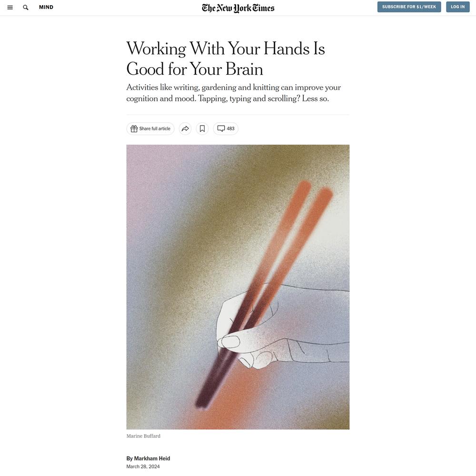This screenshot has width=476, height=476.
Task: Open the share arrow options
Action: (185, 129)
